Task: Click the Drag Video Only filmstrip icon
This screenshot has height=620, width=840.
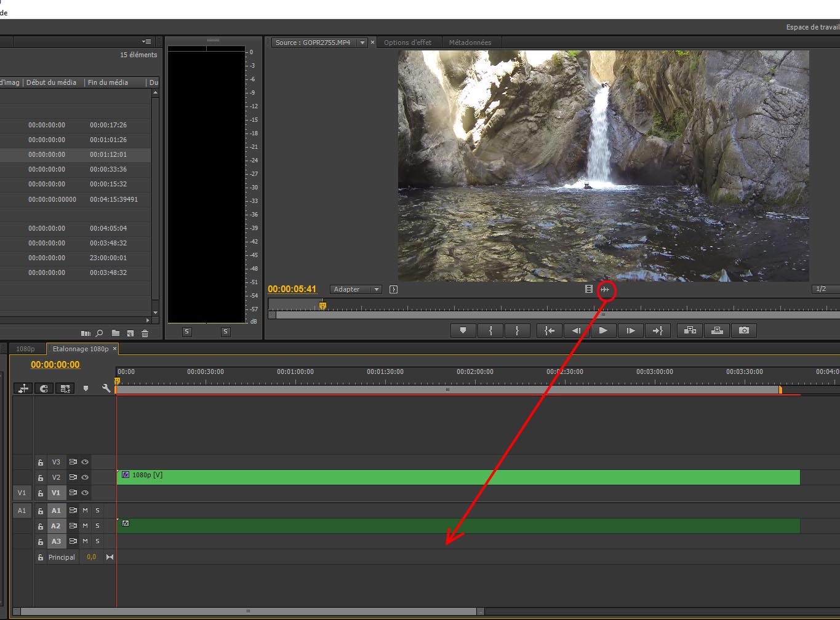Action: click(589, 289)
